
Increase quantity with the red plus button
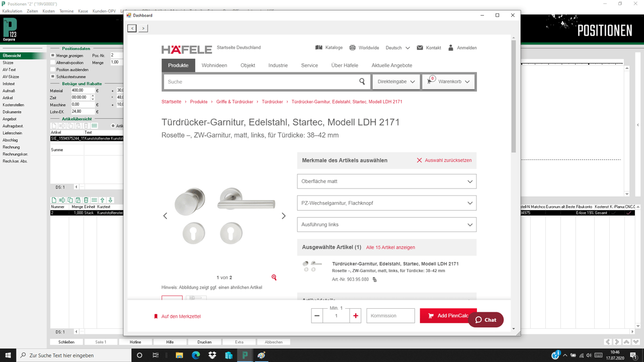[356, 316]
